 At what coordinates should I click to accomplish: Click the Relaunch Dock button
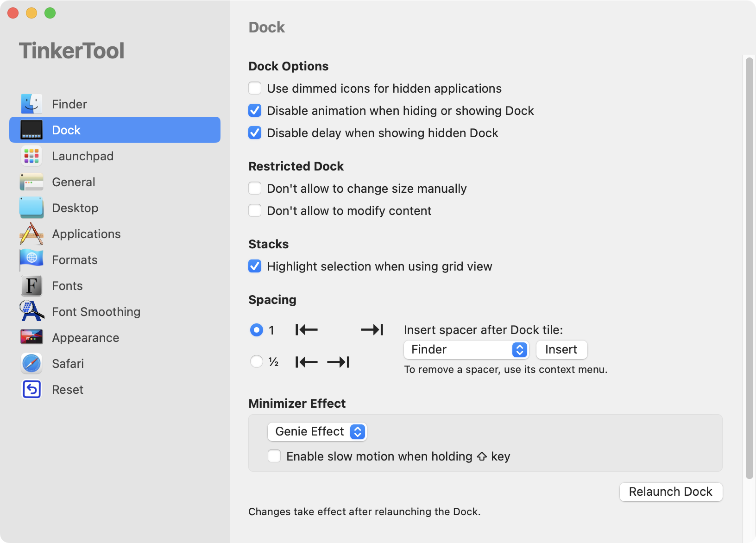(x=671, y=492)
